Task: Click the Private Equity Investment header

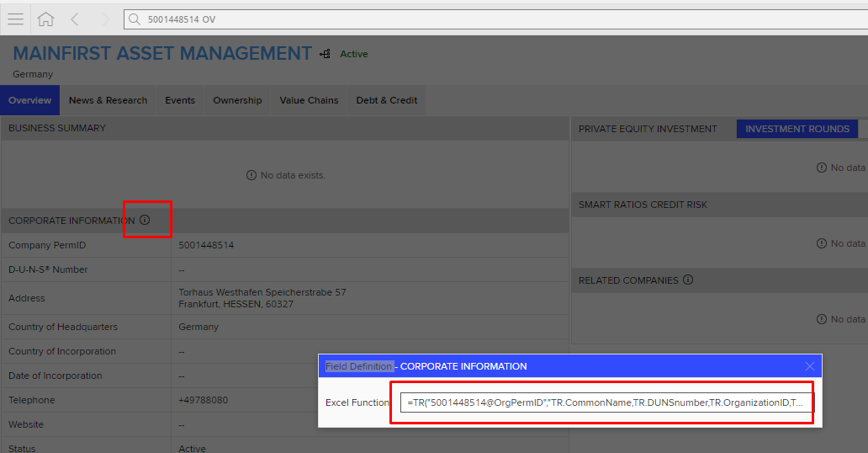Action: click(648, 129)
